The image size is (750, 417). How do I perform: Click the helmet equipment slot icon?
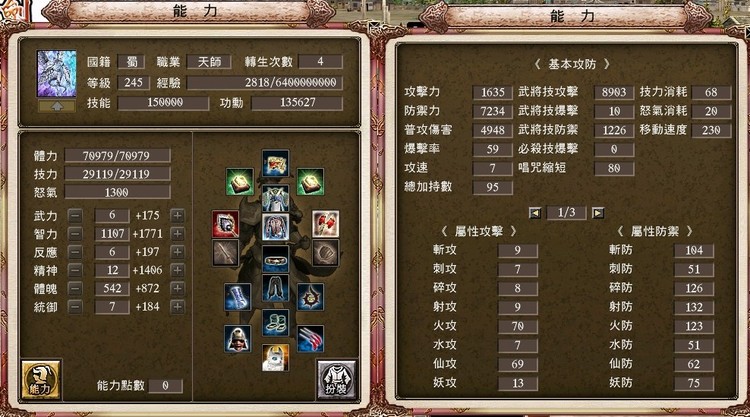click(275, 163)
